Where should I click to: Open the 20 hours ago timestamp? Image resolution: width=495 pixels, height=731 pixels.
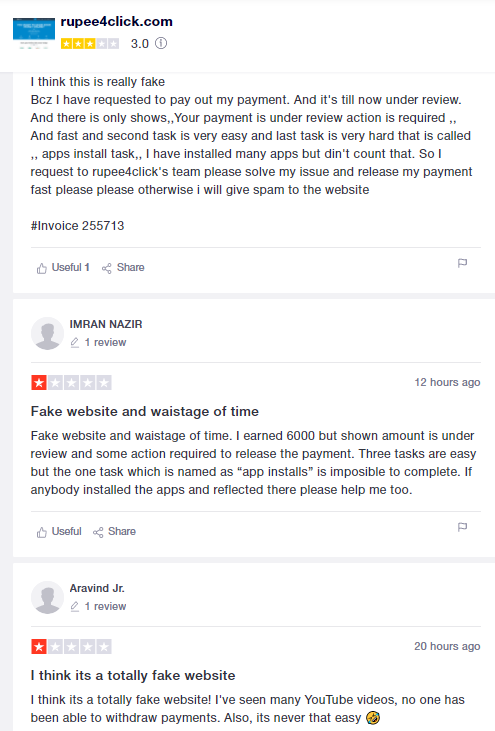(447, 646)
